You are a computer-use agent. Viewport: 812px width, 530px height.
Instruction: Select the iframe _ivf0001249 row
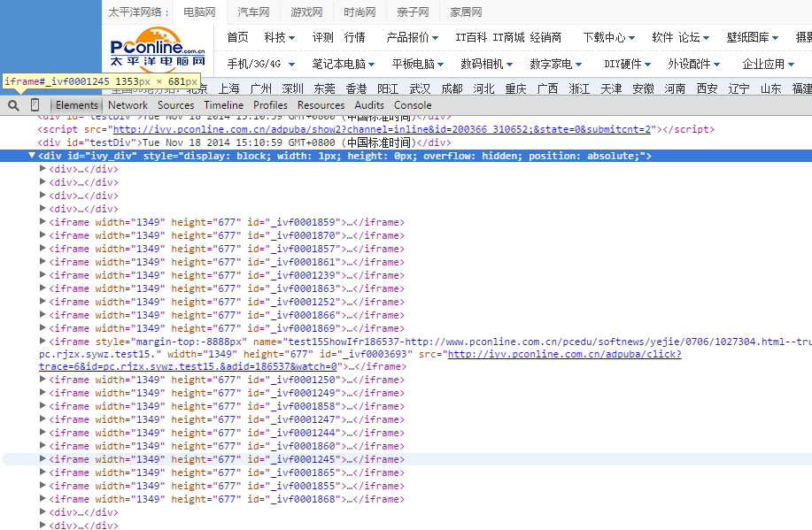227,393
